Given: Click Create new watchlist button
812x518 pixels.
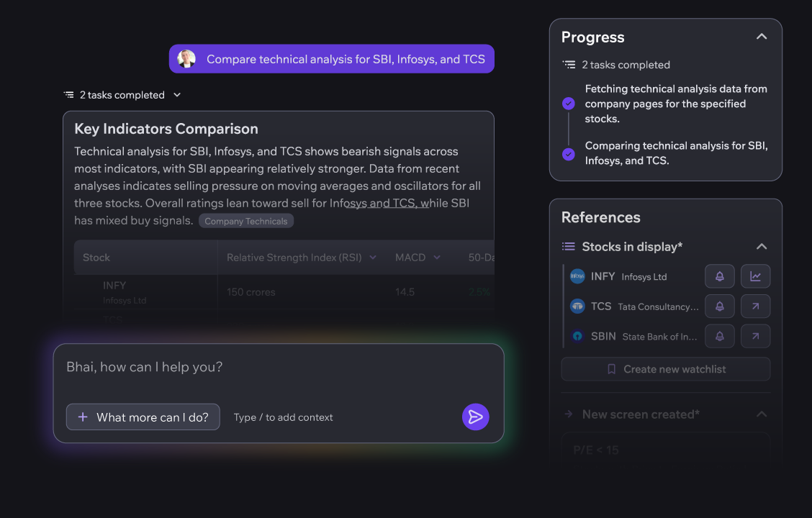Looking at the screenshot, I should tap(665, 369).
